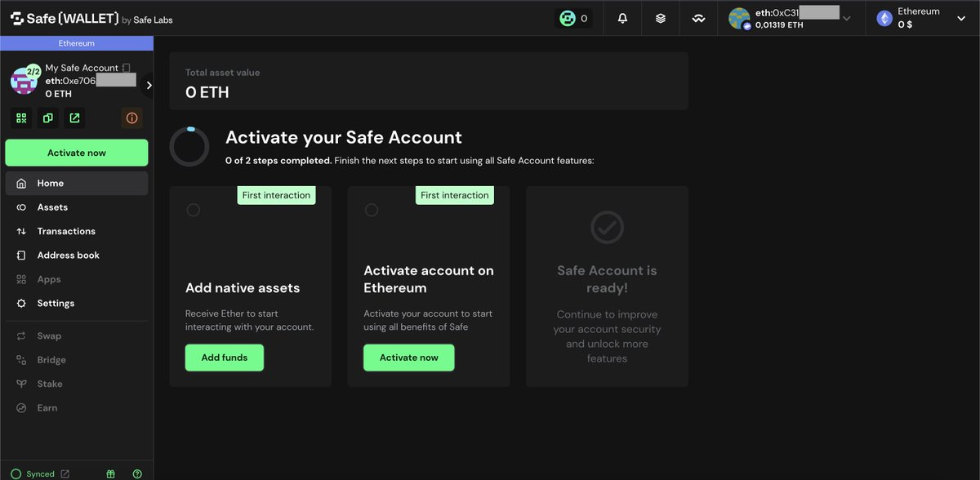Select the Add native assets step circle
The image size is (980, 480).
pyautogui.click(x=194, y=210)
